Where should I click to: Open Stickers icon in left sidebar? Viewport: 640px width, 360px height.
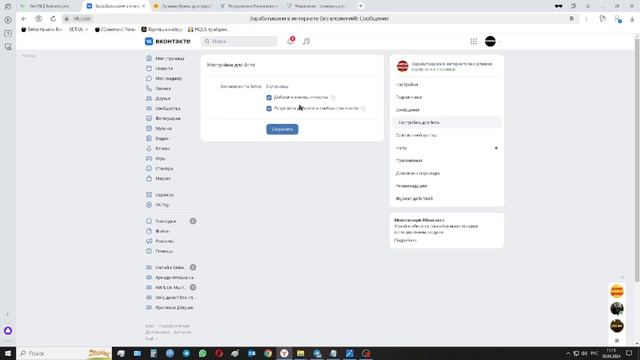[149, 169]
